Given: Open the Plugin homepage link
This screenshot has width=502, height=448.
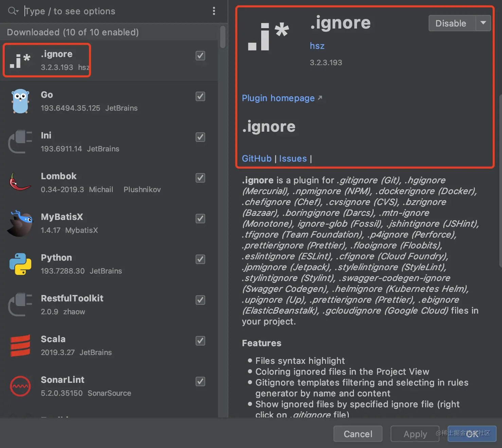Looking at the screenshot, I should point(282,98).
